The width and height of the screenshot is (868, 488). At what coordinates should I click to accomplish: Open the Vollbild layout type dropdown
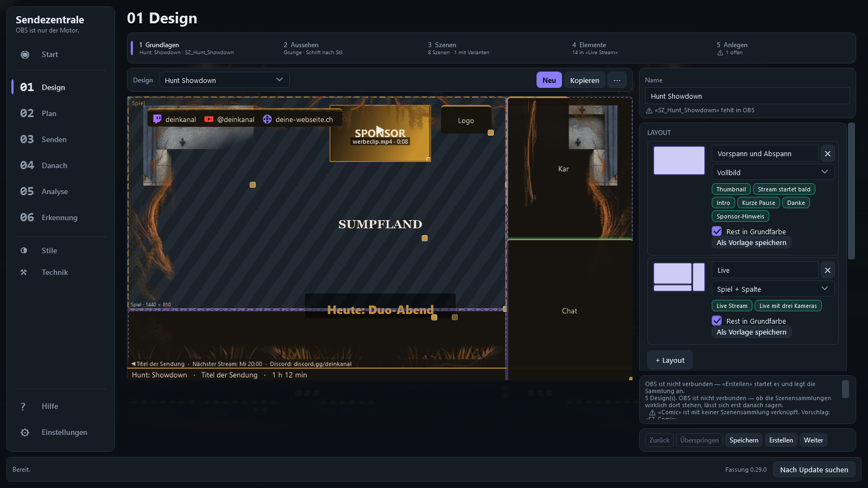tap(773, 172)
